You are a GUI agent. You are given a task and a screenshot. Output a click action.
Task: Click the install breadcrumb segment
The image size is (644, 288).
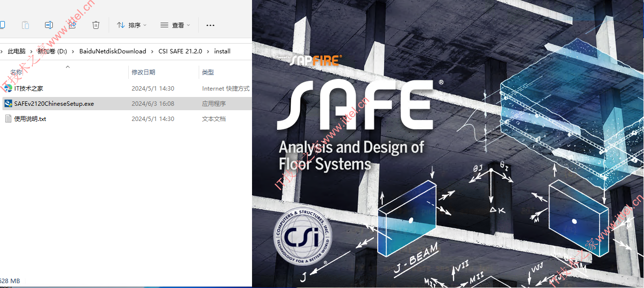coord(222,51)
